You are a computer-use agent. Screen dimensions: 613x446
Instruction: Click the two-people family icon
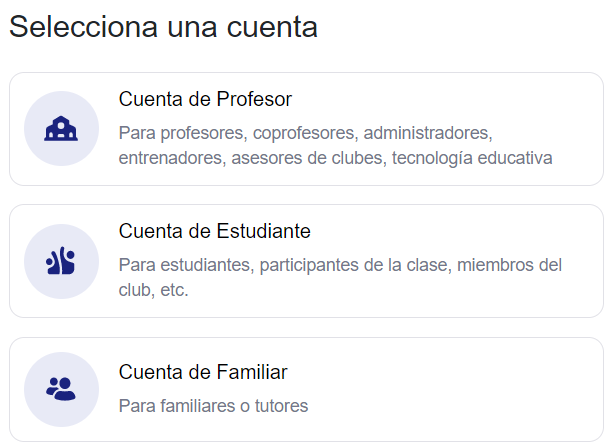(61, 389)
